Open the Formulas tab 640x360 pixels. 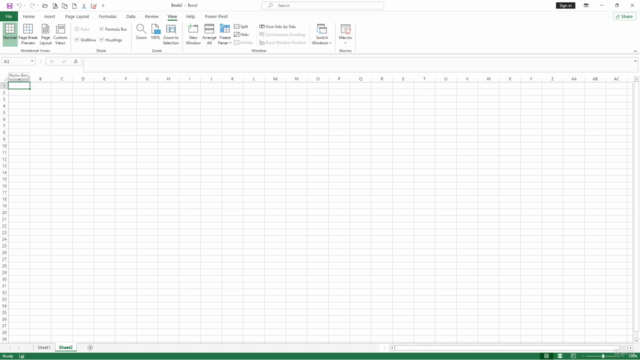pos(107,16)
